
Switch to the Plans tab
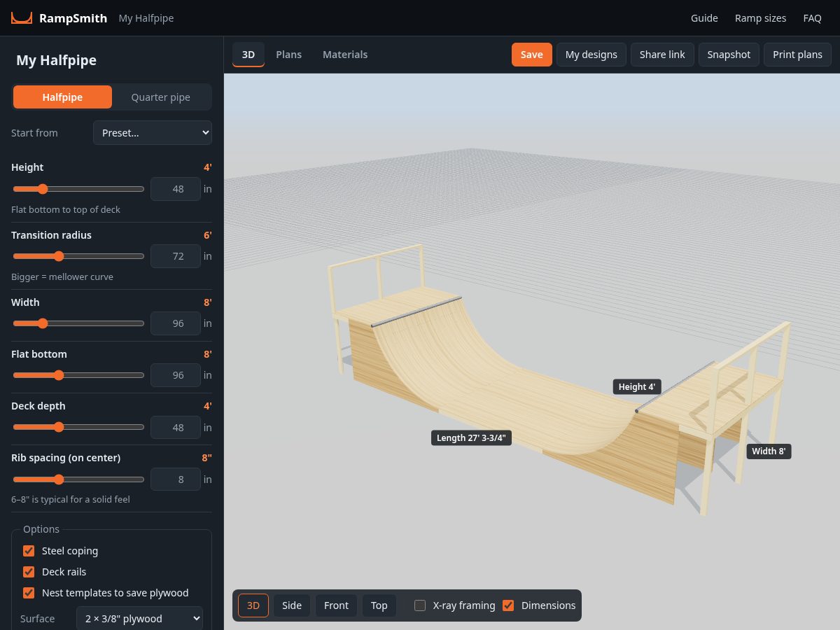[x=288, y=55]
